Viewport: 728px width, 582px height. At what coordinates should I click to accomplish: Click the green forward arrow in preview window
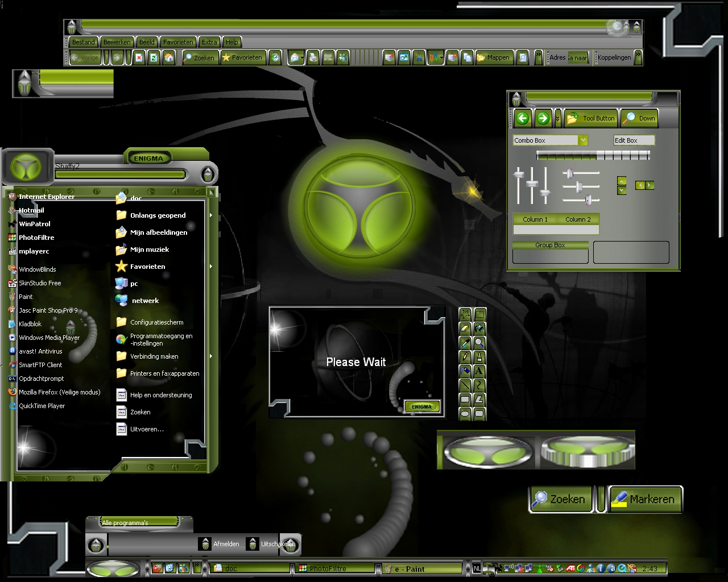click(543, 118)
